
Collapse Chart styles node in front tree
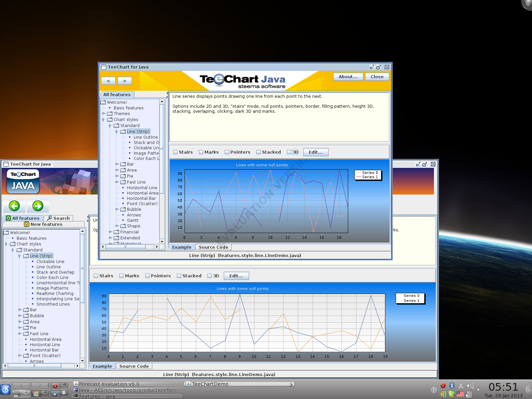[103, 120]
